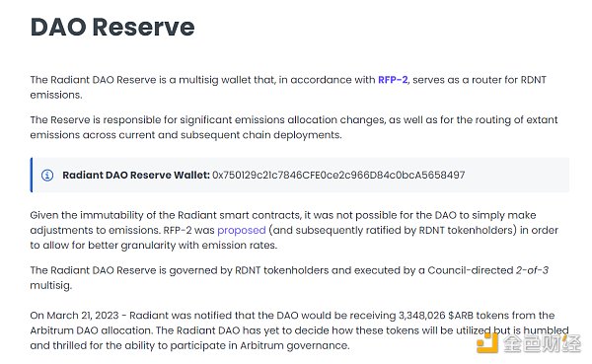Click the '3,348,026 $ARB' token amount
The height and width of the screenshot is (364, 592).
tap(436, 315)
